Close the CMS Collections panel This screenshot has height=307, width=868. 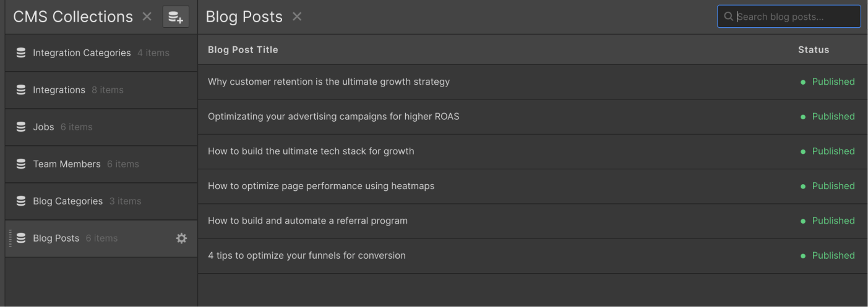147,17
